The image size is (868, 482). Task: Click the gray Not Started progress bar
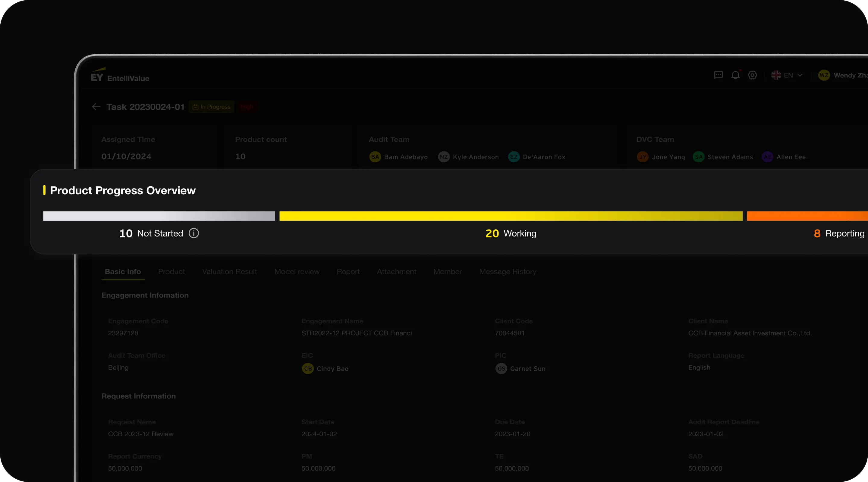159,216
